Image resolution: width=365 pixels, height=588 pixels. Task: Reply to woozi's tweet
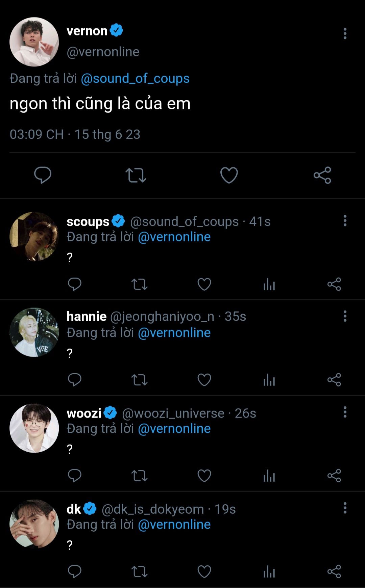point(74,476)
